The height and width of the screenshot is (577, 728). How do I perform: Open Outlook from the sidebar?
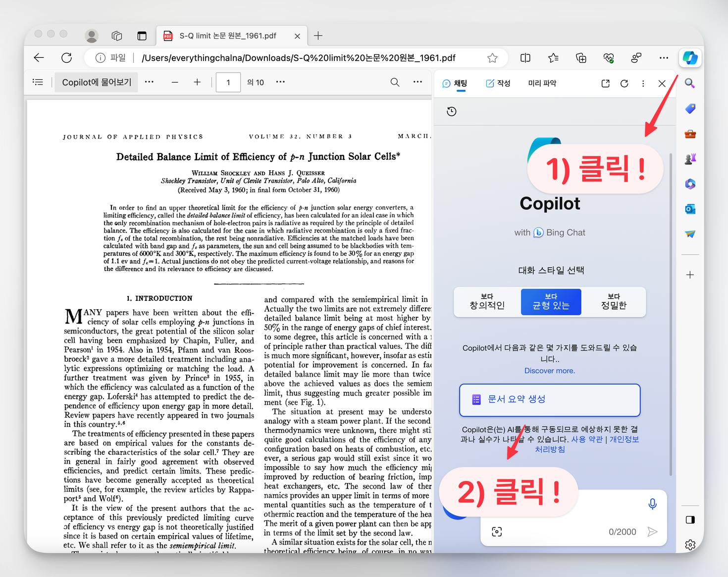[x=690, y=209]
